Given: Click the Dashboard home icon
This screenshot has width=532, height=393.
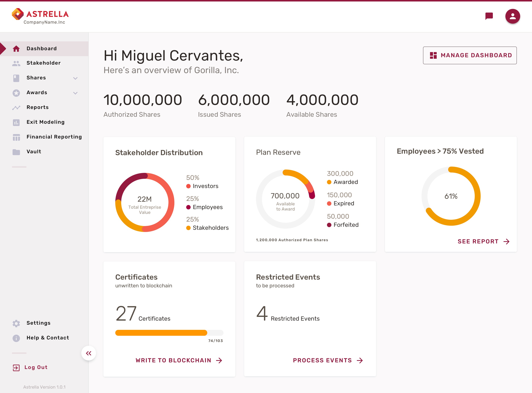Looking at the screenshot, I should pos(16,49).
